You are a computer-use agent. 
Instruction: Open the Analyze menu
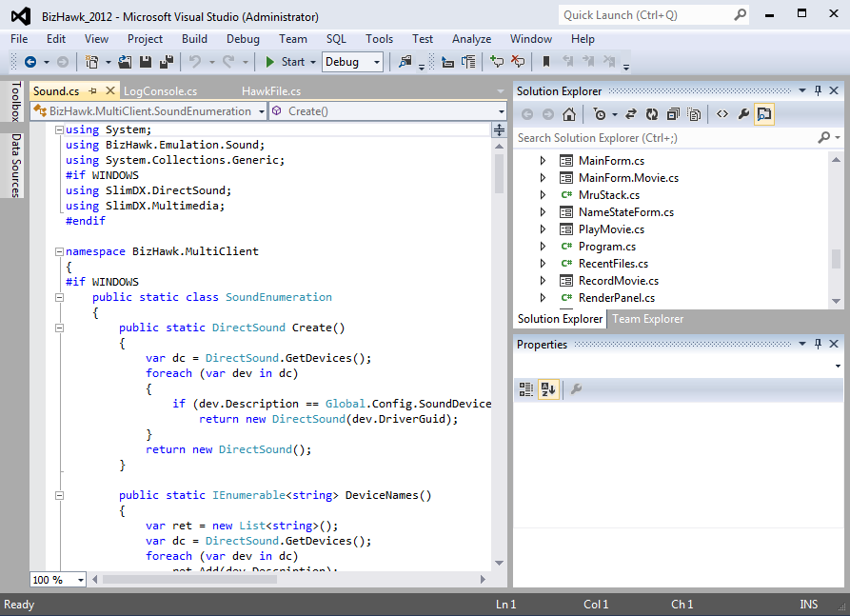(x=471, y=39)
